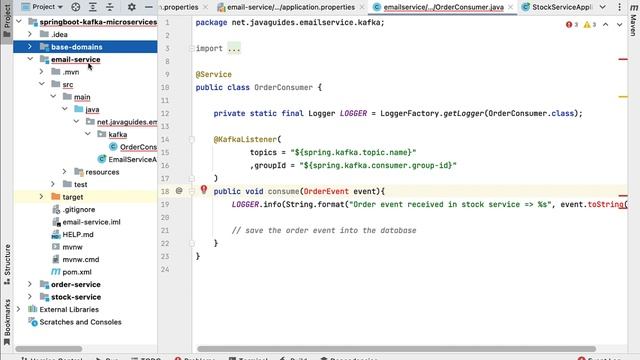
Task: Expand the stock-service module
Action: (x=30, y=297)
